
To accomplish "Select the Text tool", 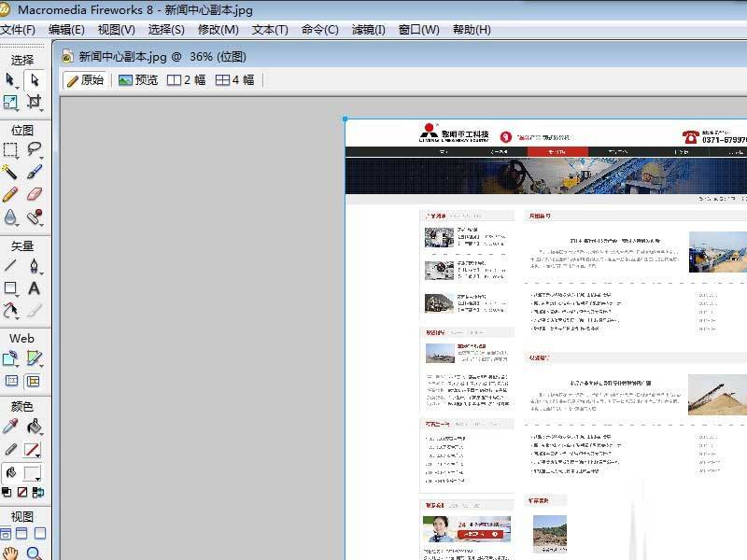I will [35, 288].
